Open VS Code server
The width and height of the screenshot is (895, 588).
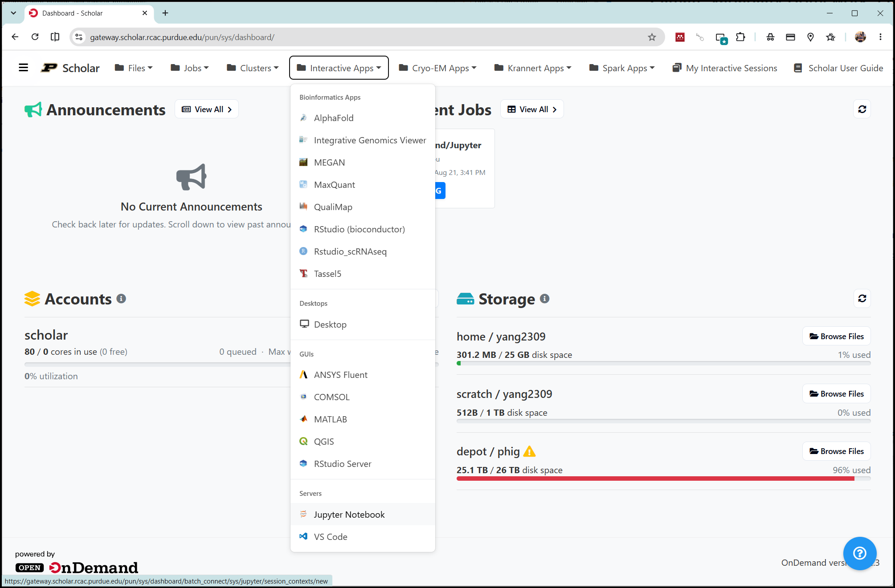pos(363,537)
